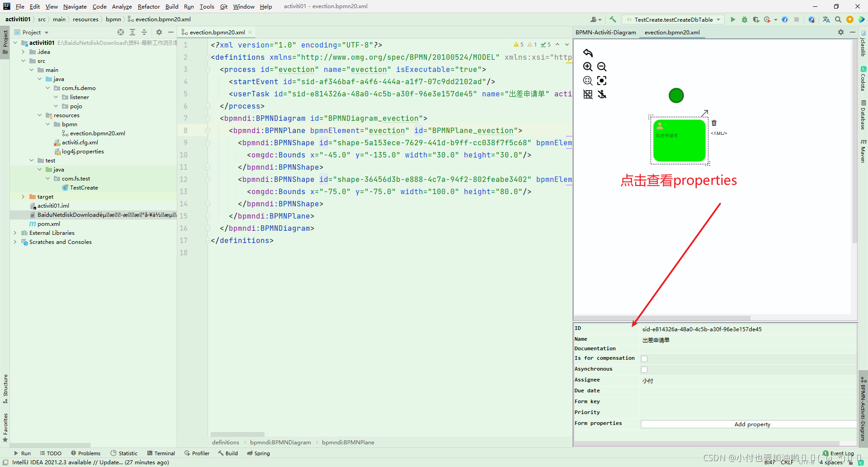Run TestCreate.testCreateDbTable with the play icon
The height and width of the screenshot is (467, 868).
[733, 19]
